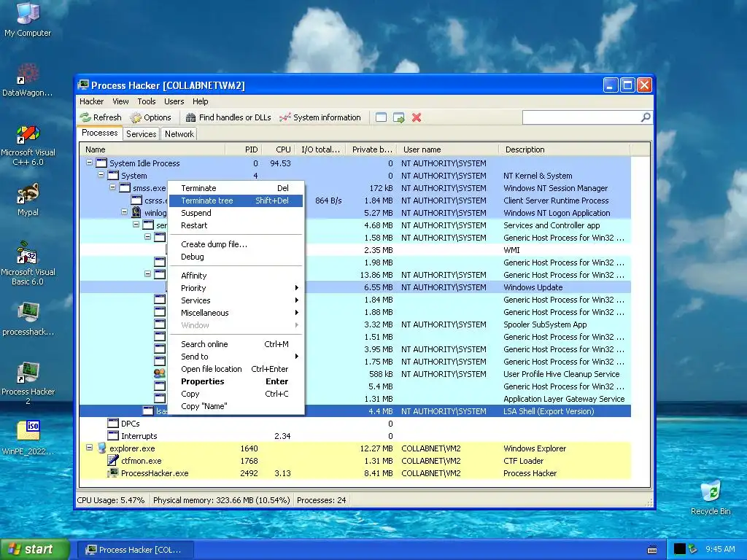Sort by the Description column header
The width and height of the screenshot is (747, 560).
[x=565, y=149]
